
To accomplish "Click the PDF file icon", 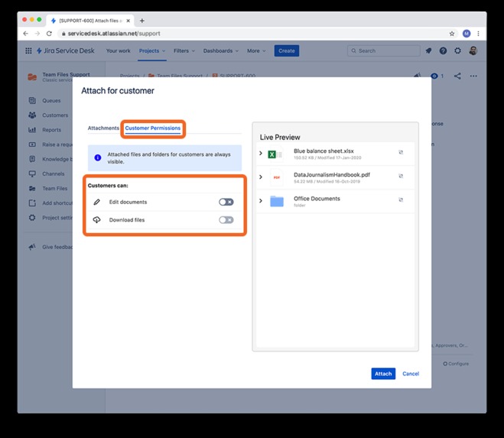I will [276, 177].
